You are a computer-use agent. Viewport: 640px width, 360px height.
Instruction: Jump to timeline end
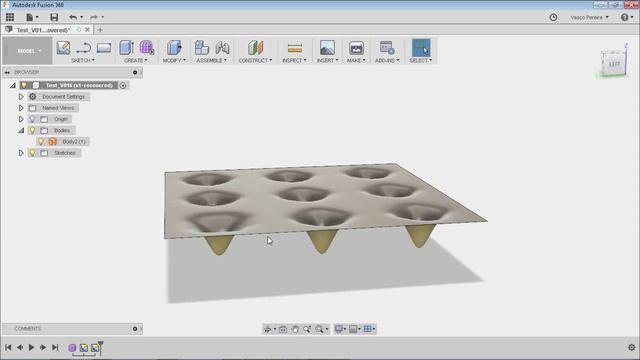(55, 347)
